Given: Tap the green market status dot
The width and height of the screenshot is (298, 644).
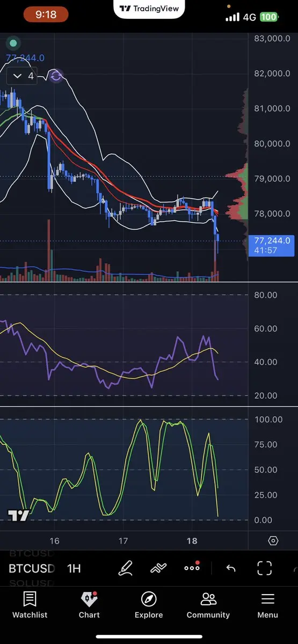Looking at the screenshot, I should 13,43.
